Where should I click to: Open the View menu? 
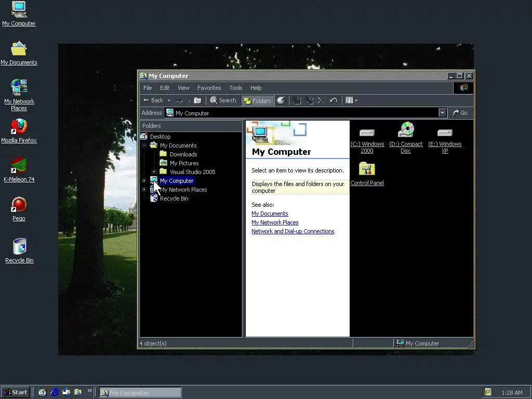click(x=183, y=88)
